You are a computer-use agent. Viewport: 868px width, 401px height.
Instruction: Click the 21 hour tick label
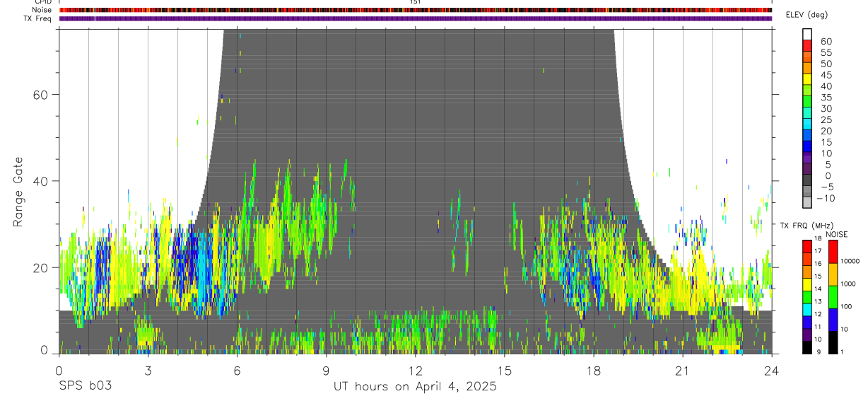click(x=682, y=371)
